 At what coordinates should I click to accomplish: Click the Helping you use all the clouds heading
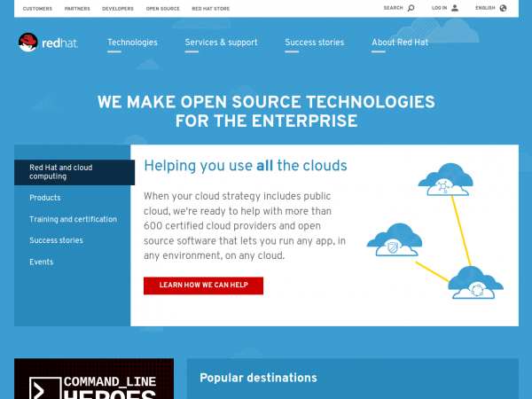(246, 166)
